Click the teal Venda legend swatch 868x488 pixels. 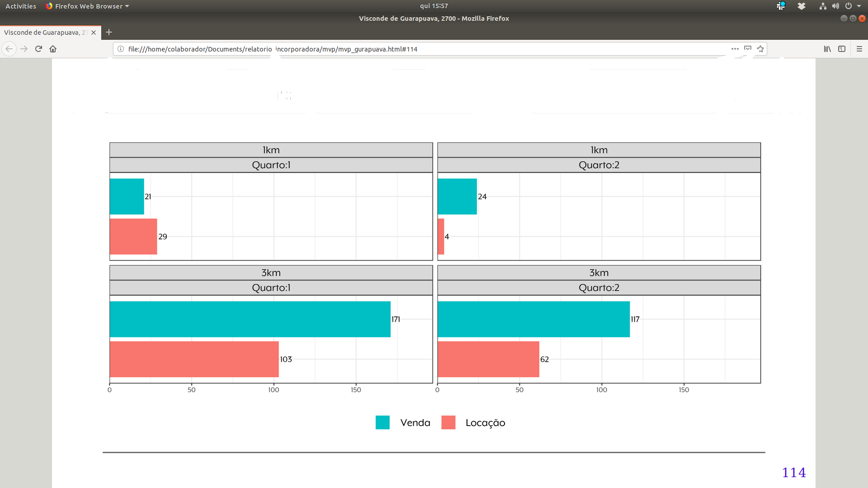click(x=382, y=422)
